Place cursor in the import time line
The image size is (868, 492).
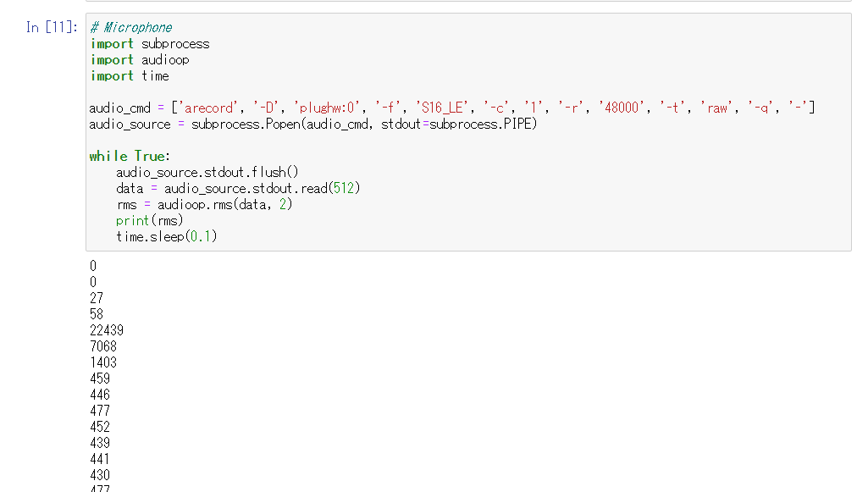tap(130, 76)
